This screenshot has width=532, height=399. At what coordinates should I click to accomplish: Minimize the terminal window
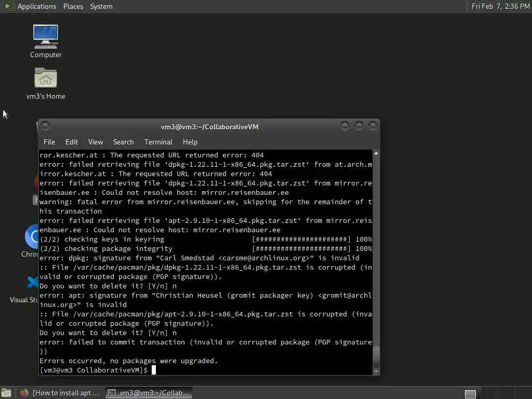coord(345,126)
